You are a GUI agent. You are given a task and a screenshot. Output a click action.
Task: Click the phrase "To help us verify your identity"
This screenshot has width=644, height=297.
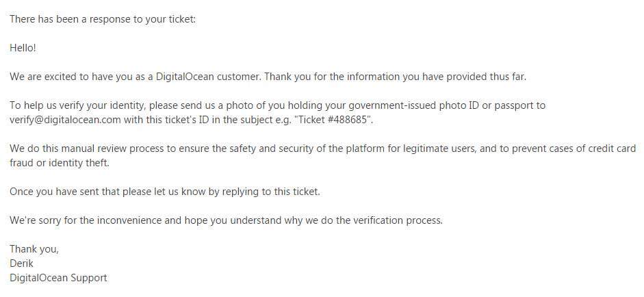coord(77,105)
